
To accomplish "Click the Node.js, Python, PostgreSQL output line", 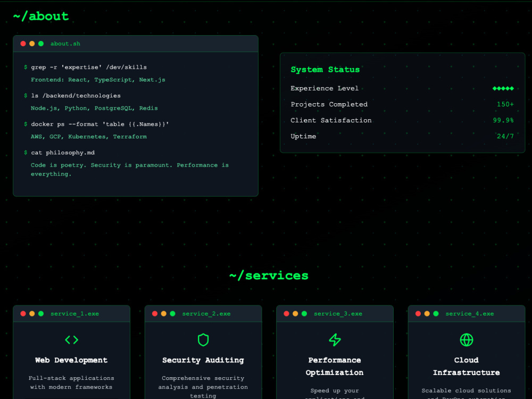I will coord(94,108).
